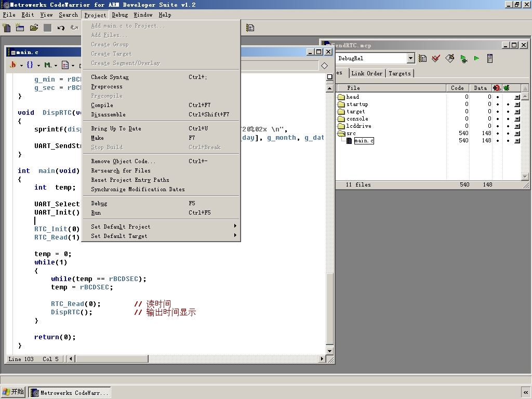Click the taskbar tray expand chevron
The height and width of the screenshot is (399, 532).
tap(526, 393)
